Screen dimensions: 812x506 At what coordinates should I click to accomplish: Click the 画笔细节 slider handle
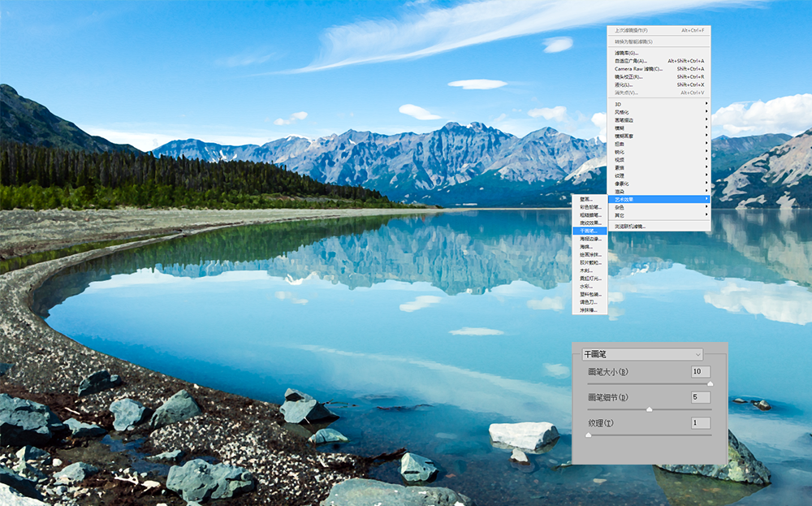coord(649,409)
